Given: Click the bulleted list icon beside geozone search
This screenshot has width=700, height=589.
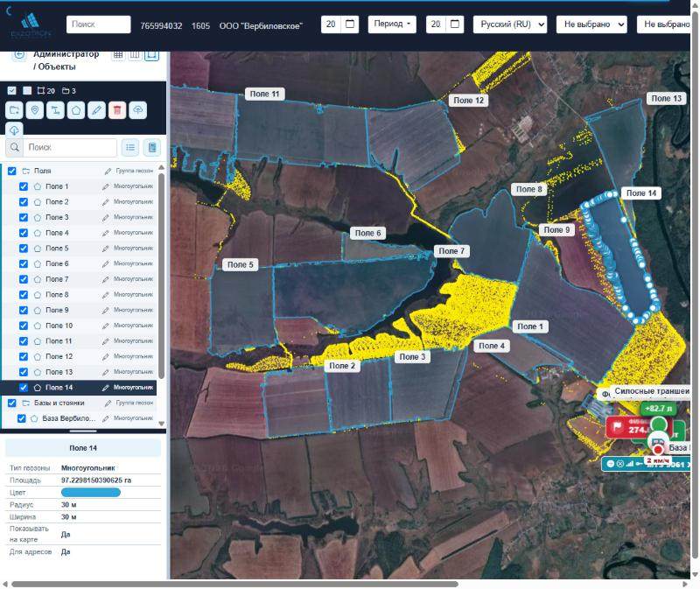Looking at the screenshot, I should (x=130, y=147).
